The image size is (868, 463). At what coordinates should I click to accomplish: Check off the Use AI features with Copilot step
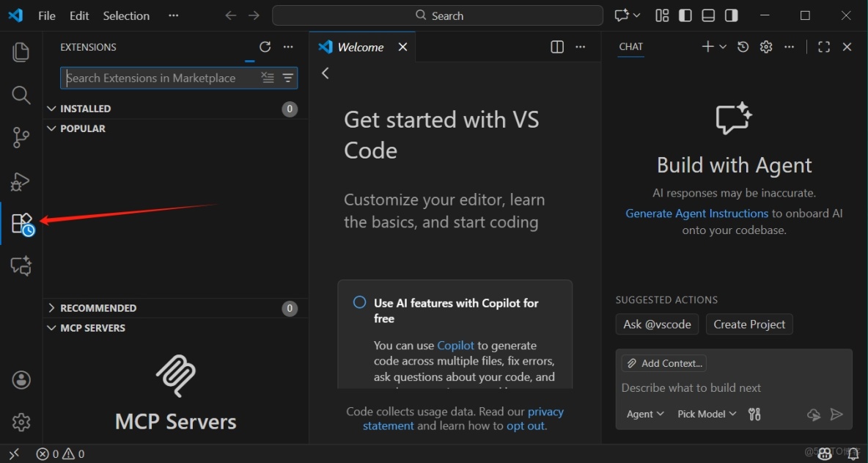pos(359,302)
